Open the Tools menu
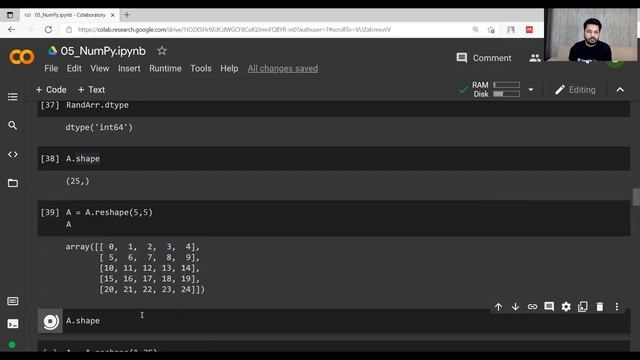 coord(201,68)
